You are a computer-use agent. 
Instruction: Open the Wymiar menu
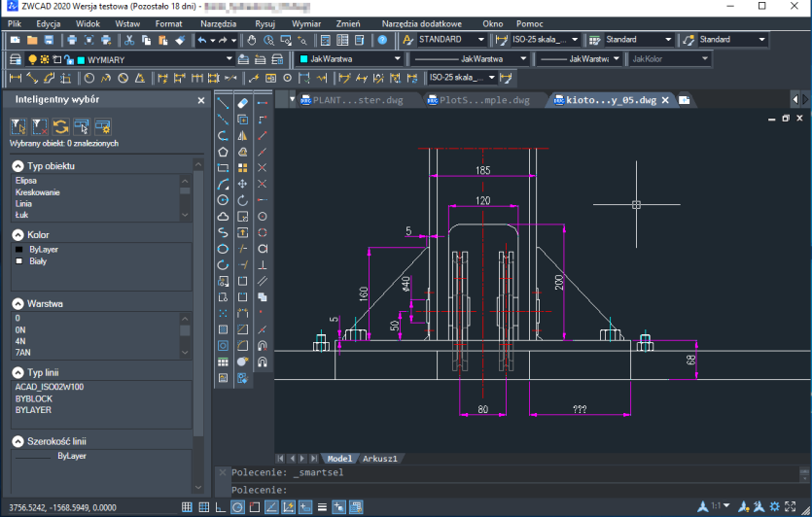(x=306, y=23)
